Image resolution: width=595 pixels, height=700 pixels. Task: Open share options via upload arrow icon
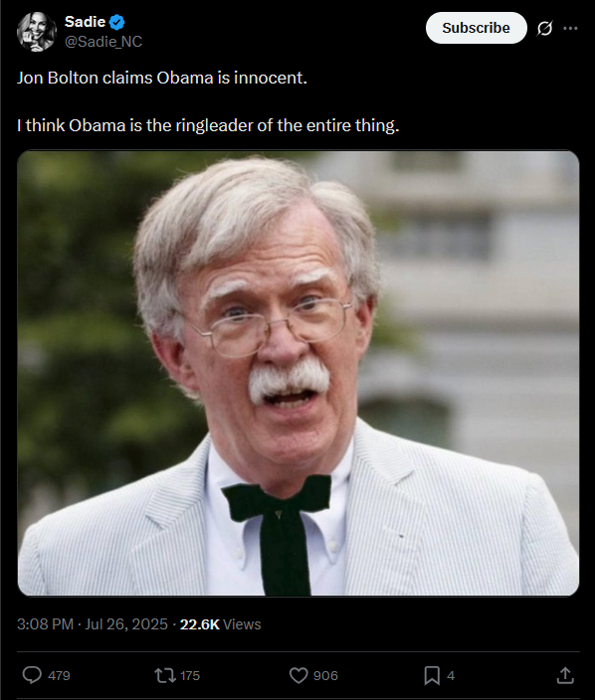(564, 675)
